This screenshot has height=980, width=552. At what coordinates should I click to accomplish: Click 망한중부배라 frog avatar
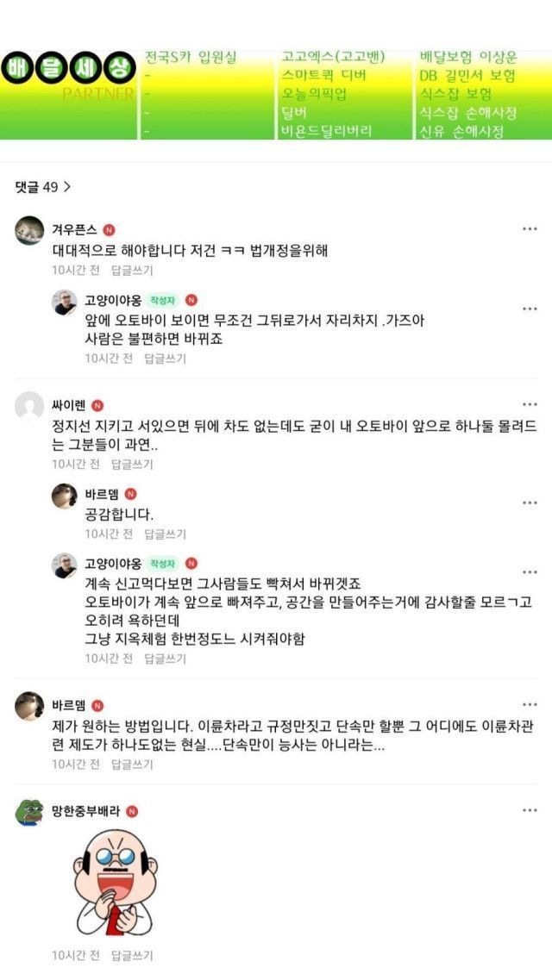pos(29,811)
